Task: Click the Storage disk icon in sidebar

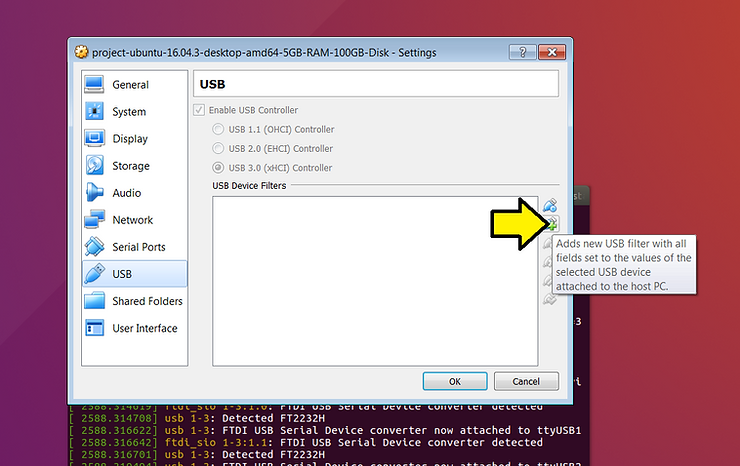Action: [95, 165]
